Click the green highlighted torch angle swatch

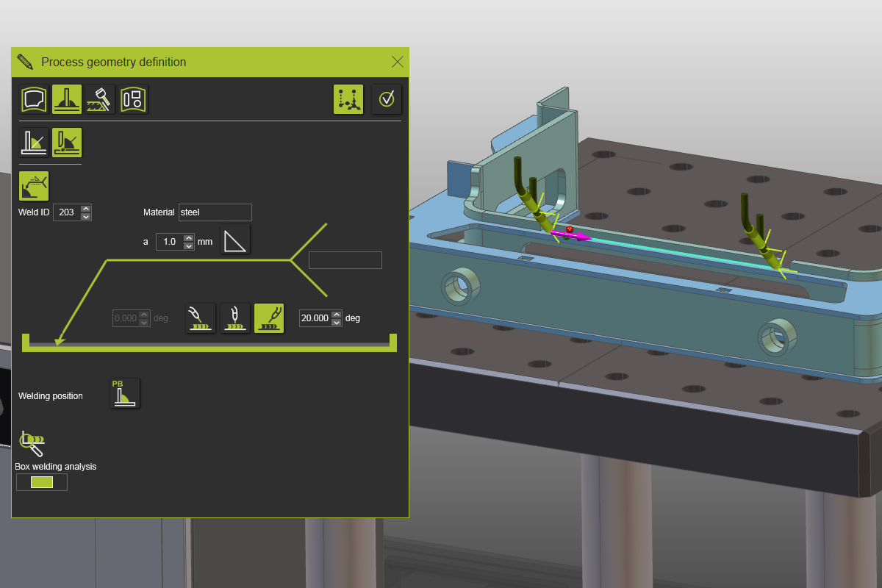pos(268,318)
